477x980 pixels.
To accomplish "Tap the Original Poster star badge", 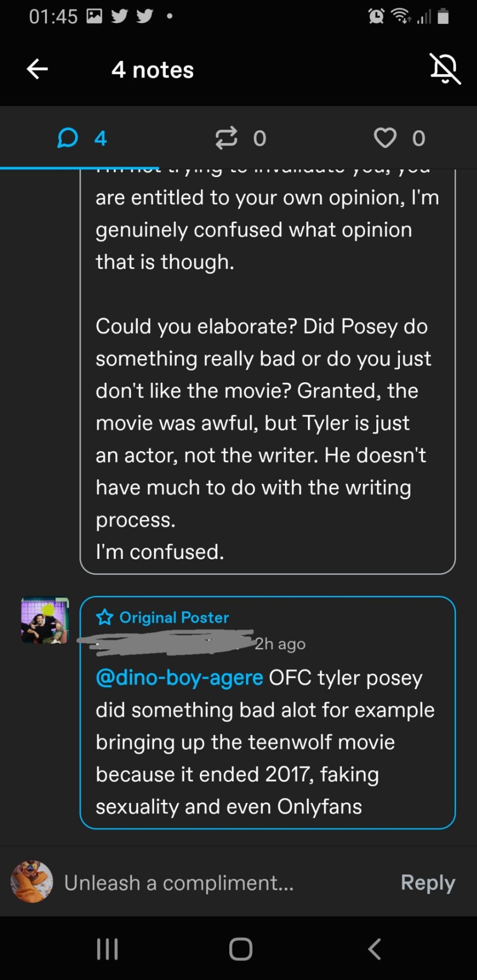I will pos(105,618).
